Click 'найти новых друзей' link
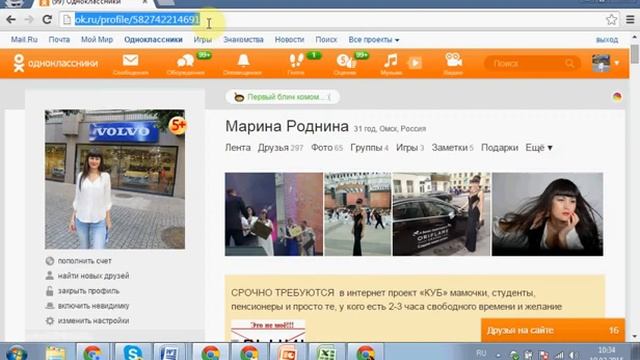The image size is (640, 360). tap(93, 276)
